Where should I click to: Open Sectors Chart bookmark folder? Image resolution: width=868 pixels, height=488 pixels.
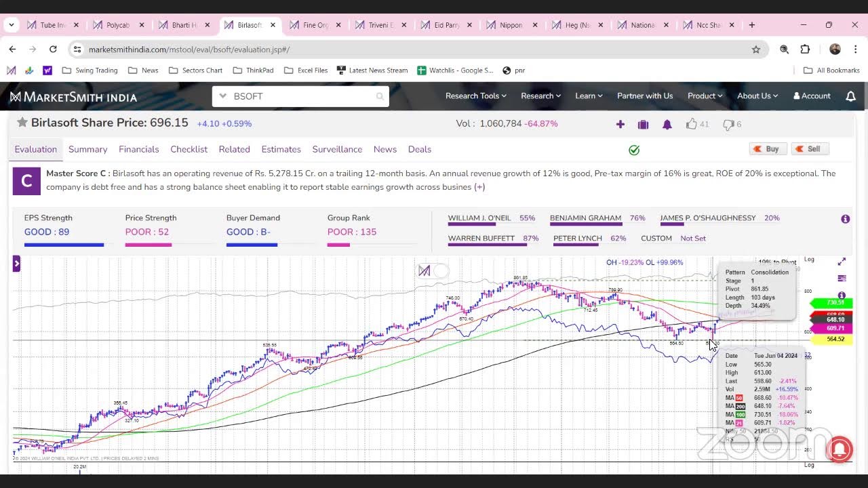[195, 70]
